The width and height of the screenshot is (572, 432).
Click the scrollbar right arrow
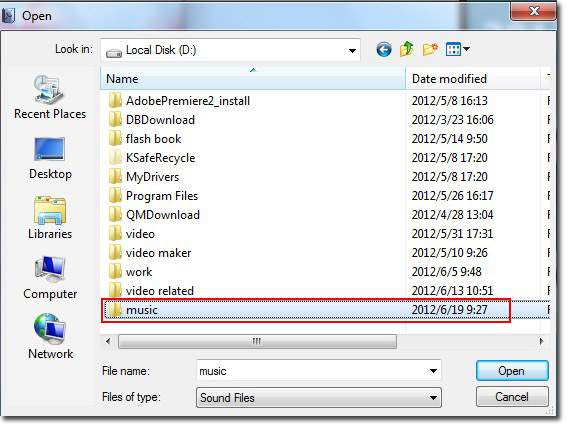(541, 342)
